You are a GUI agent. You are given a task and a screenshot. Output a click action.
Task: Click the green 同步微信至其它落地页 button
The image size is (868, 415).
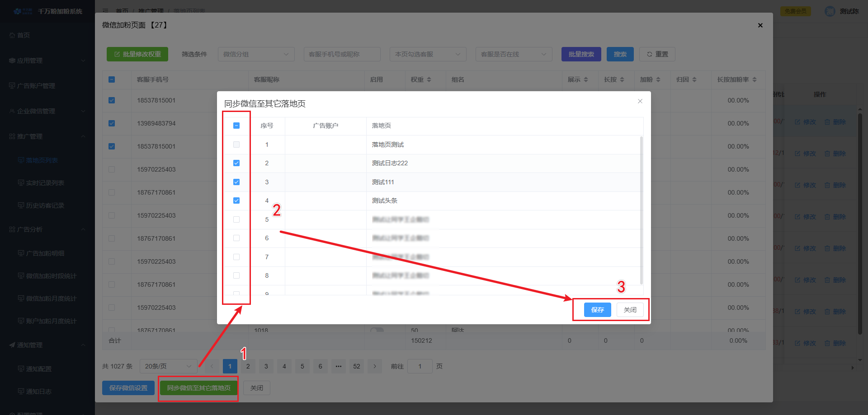(198, 388)
